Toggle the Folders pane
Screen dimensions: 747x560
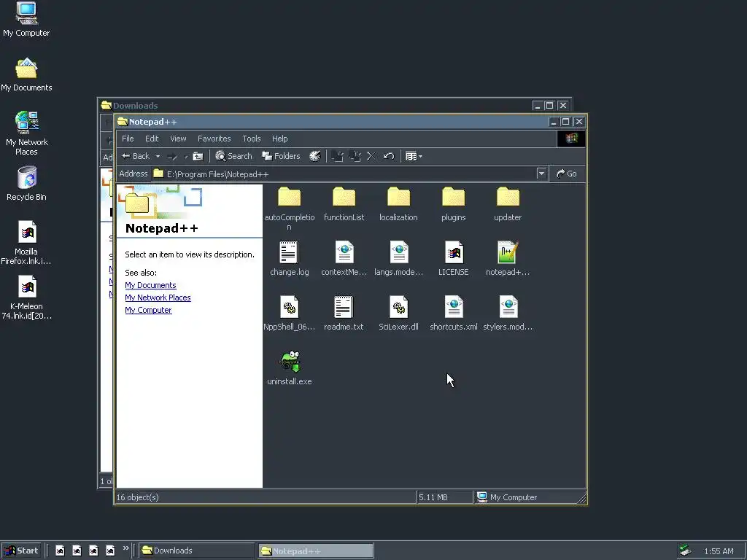281,156
